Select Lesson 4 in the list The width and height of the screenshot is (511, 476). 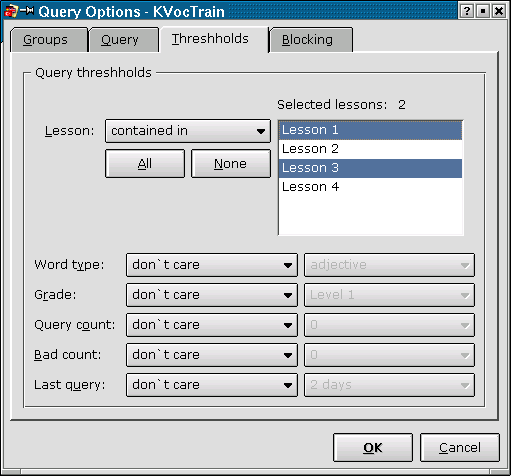[370, 187]
